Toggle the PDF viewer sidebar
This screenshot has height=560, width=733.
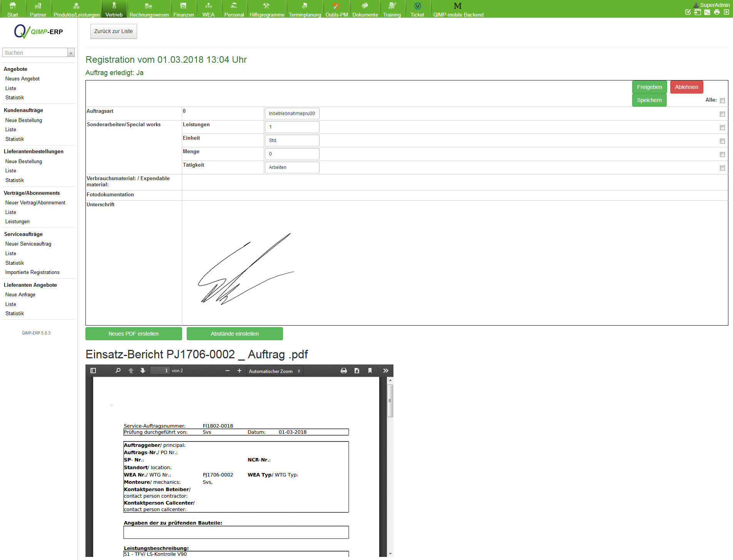(x=93, y=371)
